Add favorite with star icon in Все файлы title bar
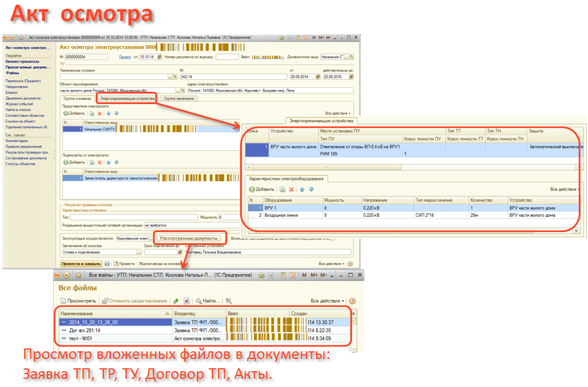The width and height of the screenshot is (588, 387). point(78,275)
